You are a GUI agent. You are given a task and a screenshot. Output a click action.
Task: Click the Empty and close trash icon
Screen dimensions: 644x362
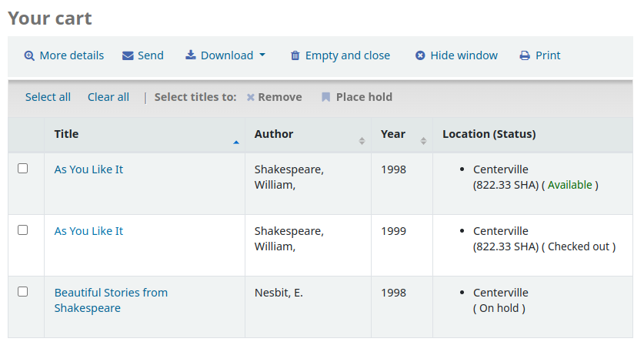pos(295,55)
